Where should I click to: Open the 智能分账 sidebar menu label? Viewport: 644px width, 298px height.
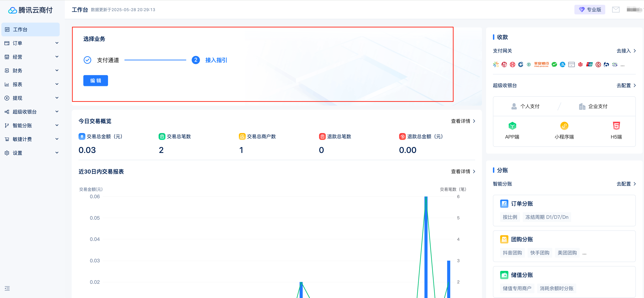(22, 126)
